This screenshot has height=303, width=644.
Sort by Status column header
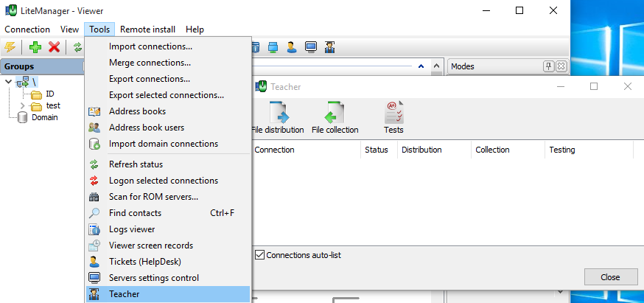[x=379, y=150]
